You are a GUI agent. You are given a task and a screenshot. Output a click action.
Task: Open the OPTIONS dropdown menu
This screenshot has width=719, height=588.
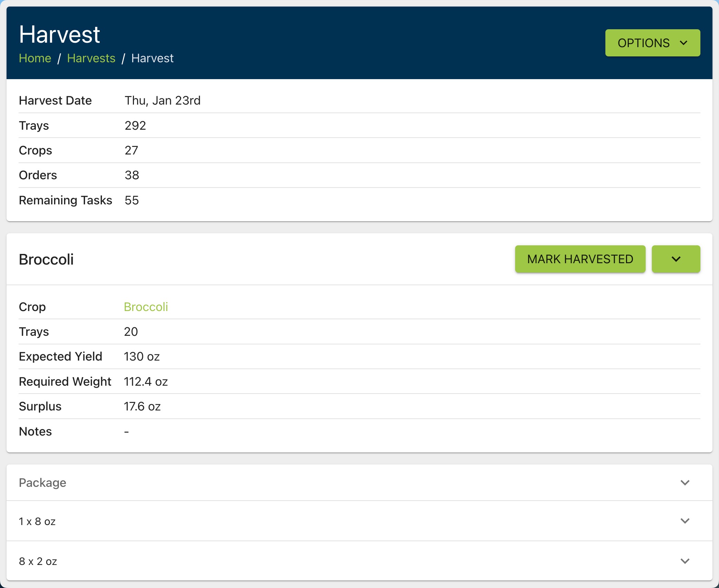click(652, 42)
